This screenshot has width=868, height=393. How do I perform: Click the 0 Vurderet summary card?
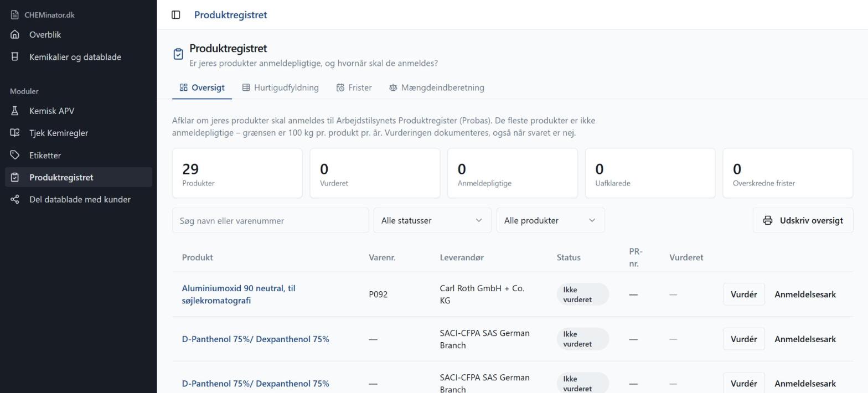click(375, 173)
